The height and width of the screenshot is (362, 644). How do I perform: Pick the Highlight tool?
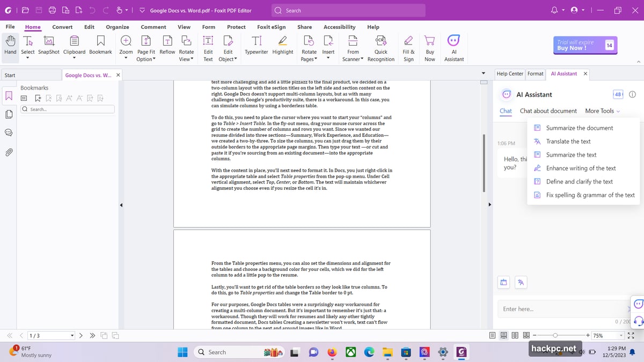point(283,46)
